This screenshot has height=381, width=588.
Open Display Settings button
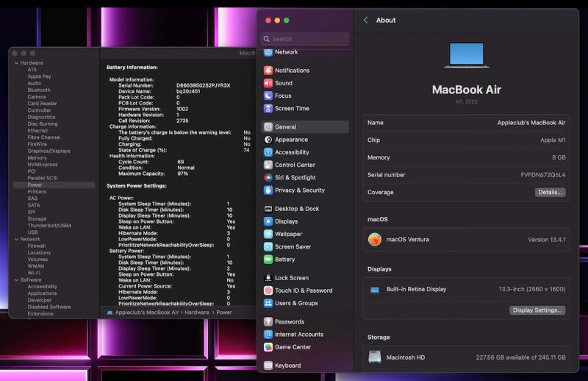click(537, 310)
